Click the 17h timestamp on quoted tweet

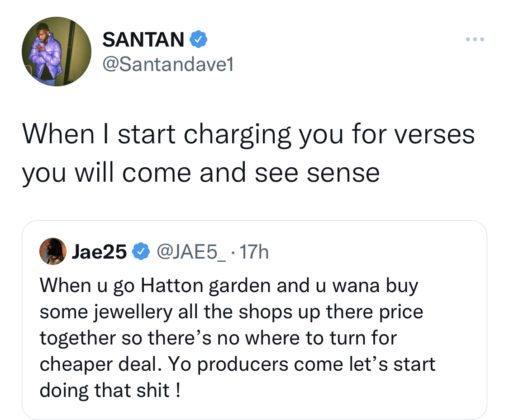click(254, 252)
